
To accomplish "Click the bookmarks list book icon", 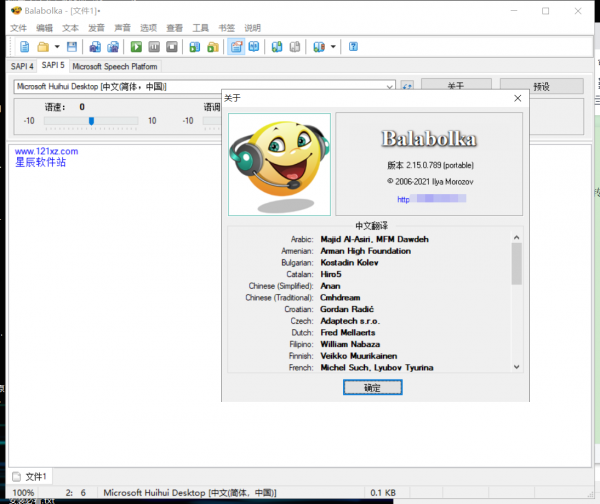I will (x=319, y=47).
